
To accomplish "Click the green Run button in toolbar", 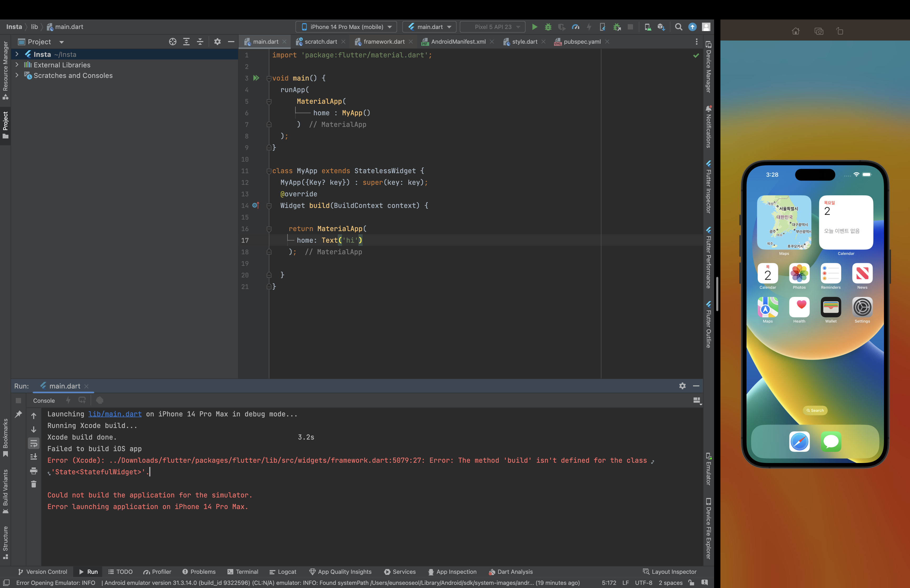I will coord(535,27).
